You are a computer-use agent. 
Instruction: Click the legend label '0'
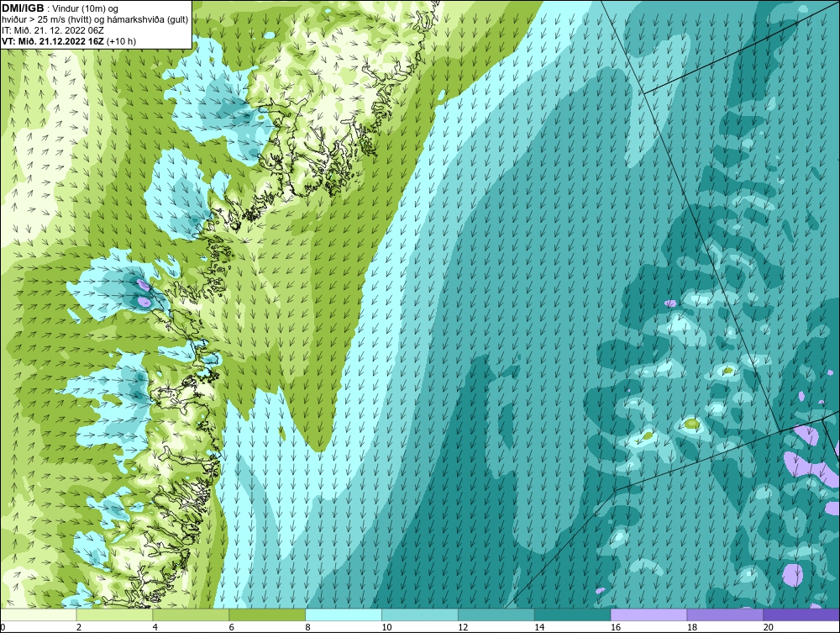point(3,627)
